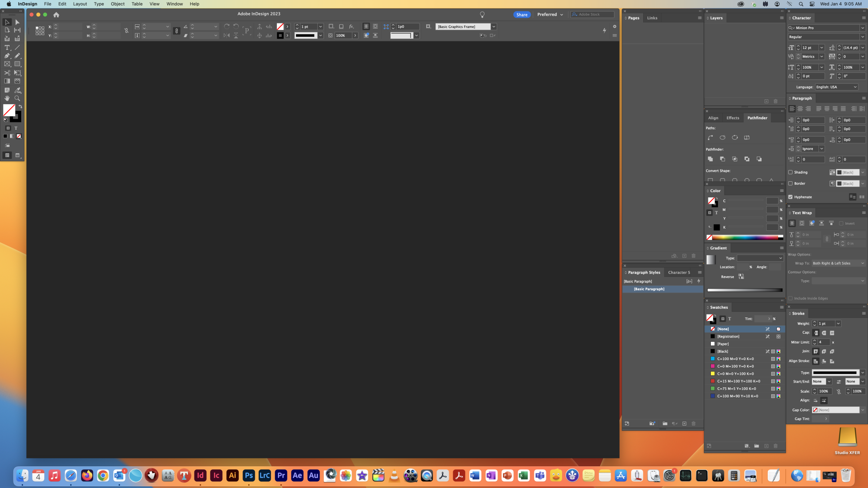Viewport: 868px width, 488px height.
Task: Select the Zoom tool
Action: point(17,98)
